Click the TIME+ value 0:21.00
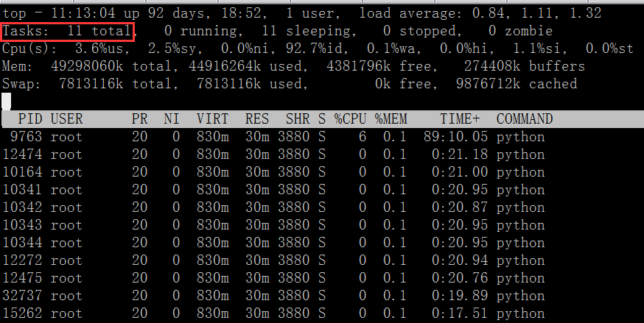 tap(460, 172)
